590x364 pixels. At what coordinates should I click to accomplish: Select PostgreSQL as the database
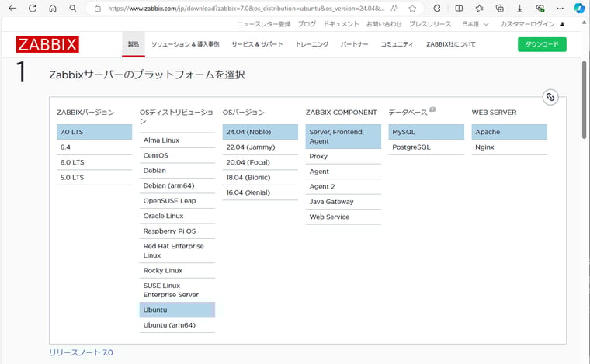click(x=426, y=147)
